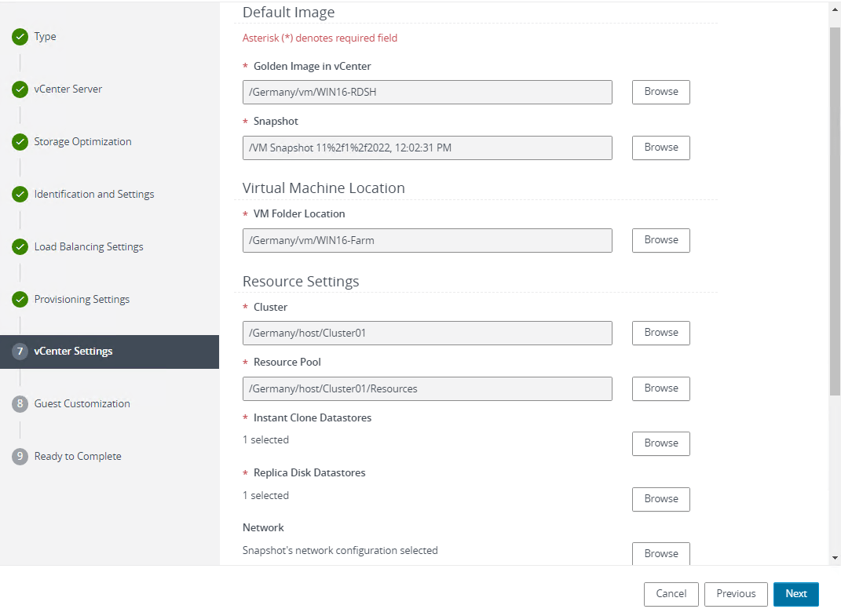Browse for a Golden Image in vCenter
The image size is (841, 616).
coord(660,92)
